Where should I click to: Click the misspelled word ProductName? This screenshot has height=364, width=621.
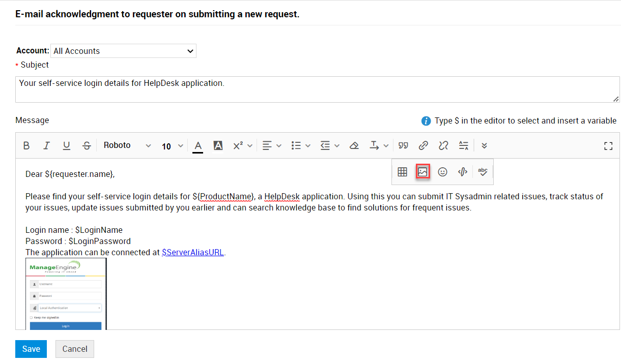pyautogui.click(x=226, y=196)
